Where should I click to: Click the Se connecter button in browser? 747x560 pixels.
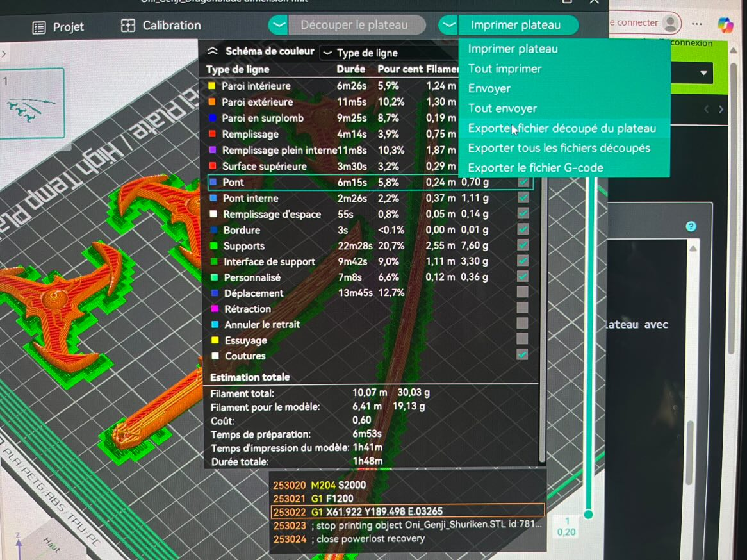point(645,23)
